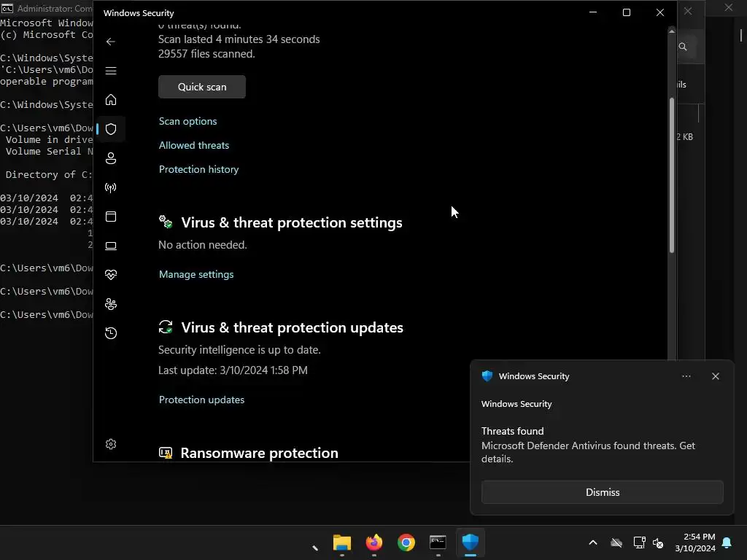Open the hamburger navigation menu
Image resolution: width=747 pixels, height=560 pixels.
pos(111,71)
